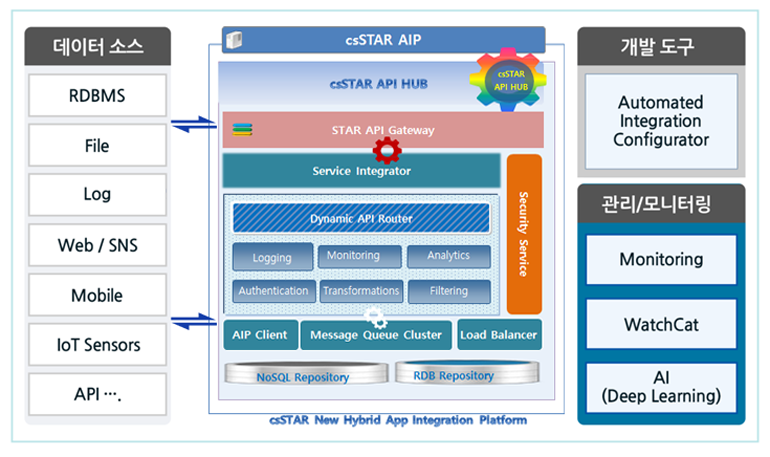Click the rainbow csSTAR API HUB gear icon
Image resolution: width=770 pixels, height=457 pixels.
pyautogui.click(x=508, y=80)
